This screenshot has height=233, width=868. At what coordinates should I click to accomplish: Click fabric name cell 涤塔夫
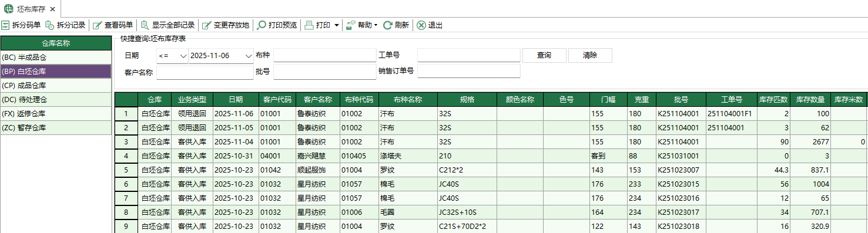(408, 156)
